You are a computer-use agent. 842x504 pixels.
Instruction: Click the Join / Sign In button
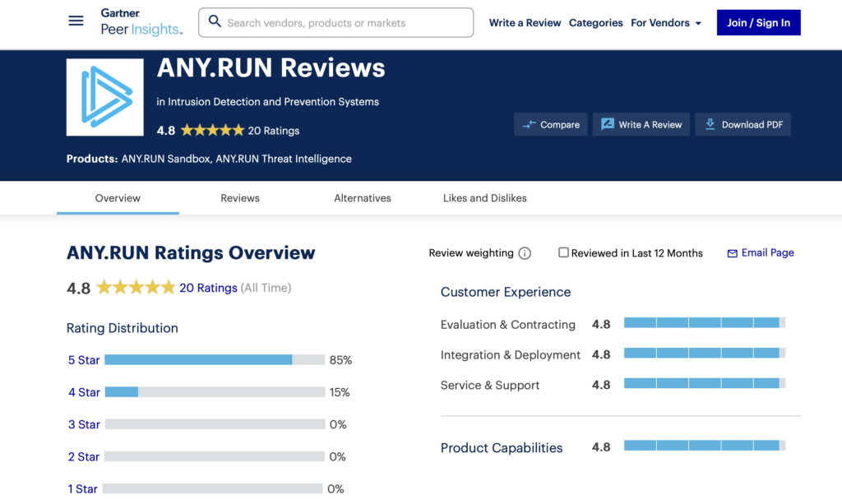(758, 23)
